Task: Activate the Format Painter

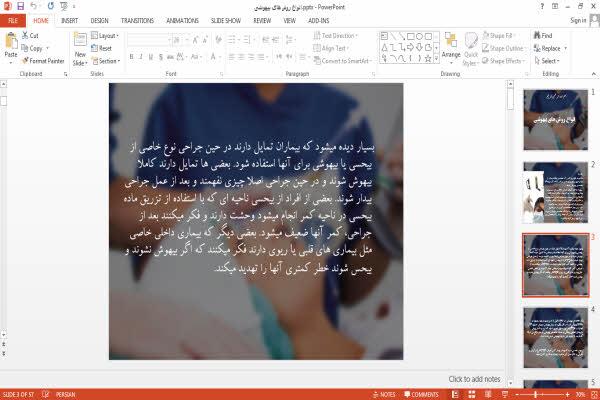Action: click(x=43, y=61)
